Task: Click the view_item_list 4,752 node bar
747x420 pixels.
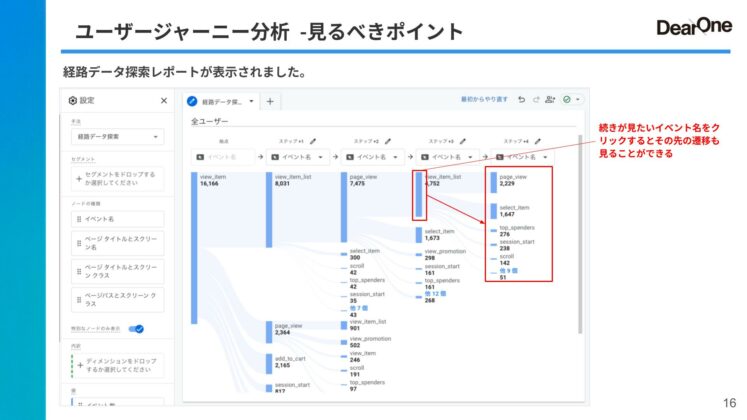Action: [x=419, y=194]
